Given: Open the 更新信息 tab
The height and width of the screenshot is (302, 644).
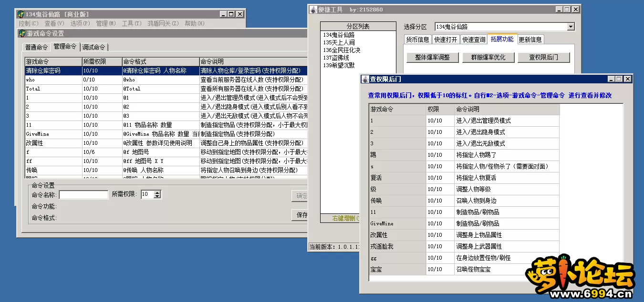Looking at the screenshot, I should coord(530,40).
